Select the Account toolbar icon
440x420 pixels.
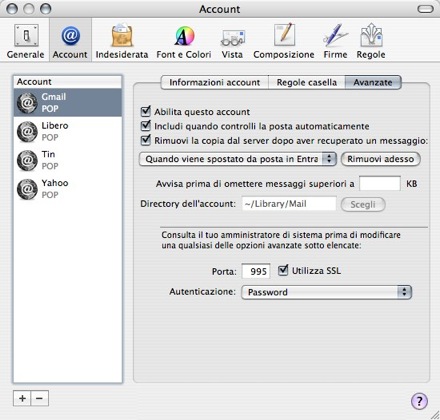coord(70,41)
